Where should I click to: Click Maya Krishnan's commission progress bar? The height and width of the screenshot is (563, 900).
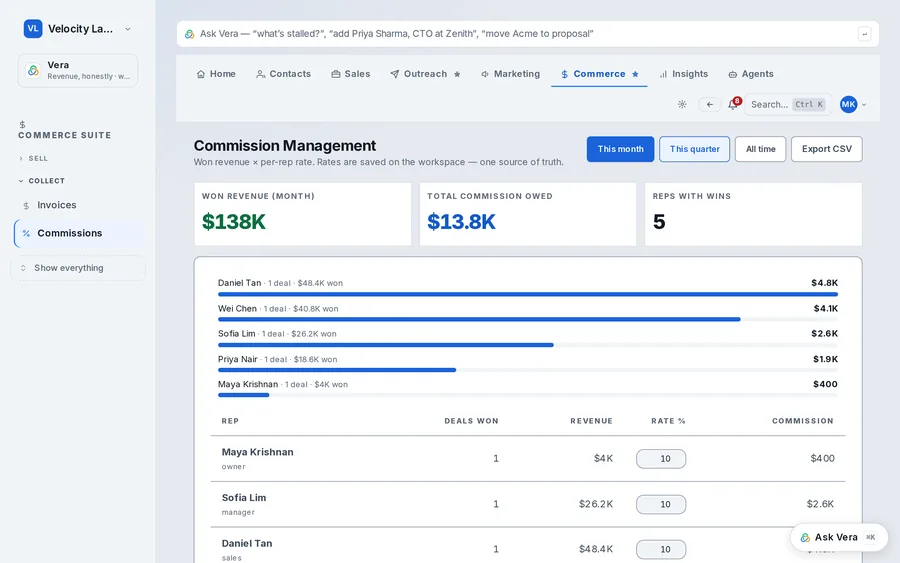tap(527, 395)
